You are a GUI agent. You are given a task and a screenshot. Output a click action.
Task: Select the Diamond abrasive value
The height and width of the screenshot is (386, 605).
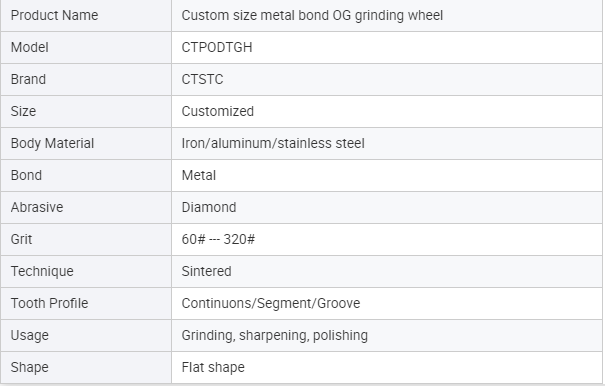tap(209, 208)
